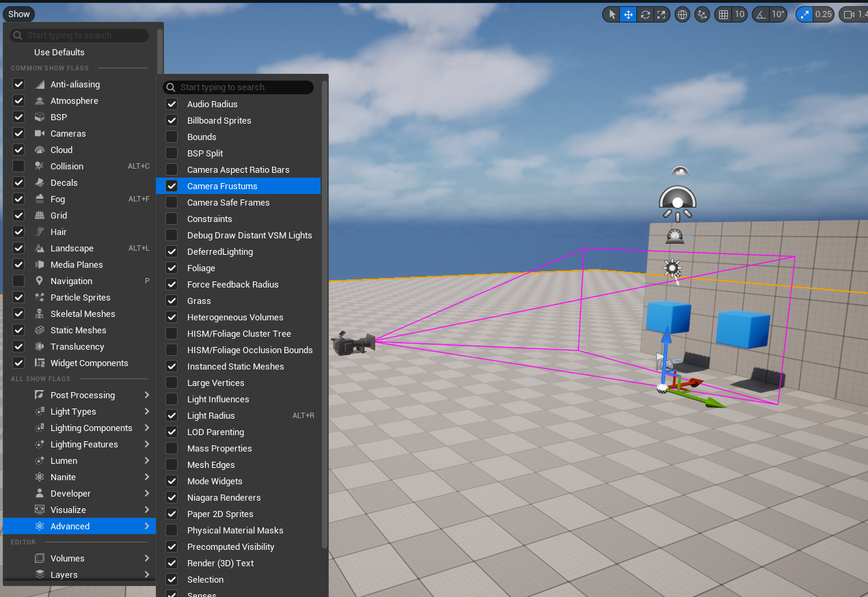
Task: Toggle the Light Radius checkbox
Action: 172,415
